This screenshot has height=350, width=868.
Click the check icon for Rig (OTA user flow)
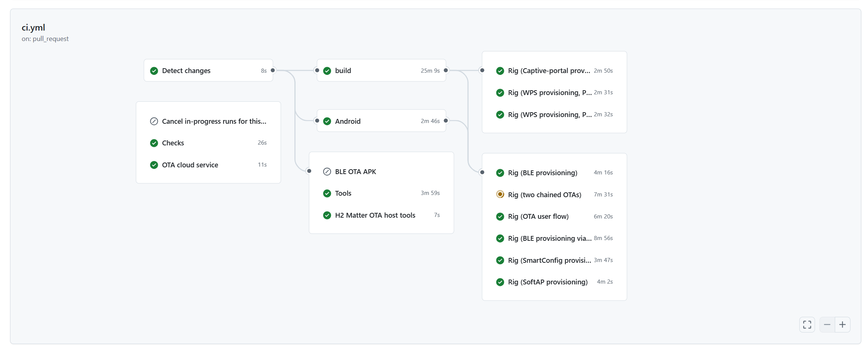coord(500,216)
